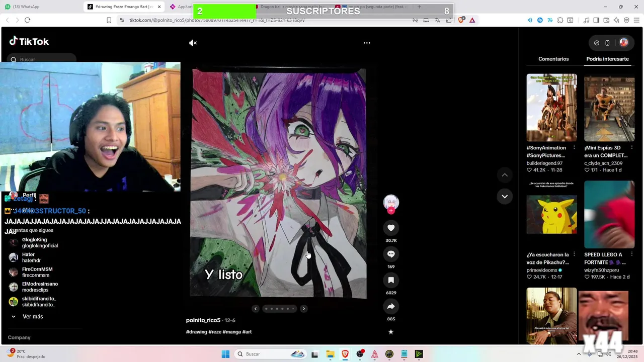This screenshot has height=362, width=644.
Task: Open the Brave Shields lion icon
Action: click(461, 20)
